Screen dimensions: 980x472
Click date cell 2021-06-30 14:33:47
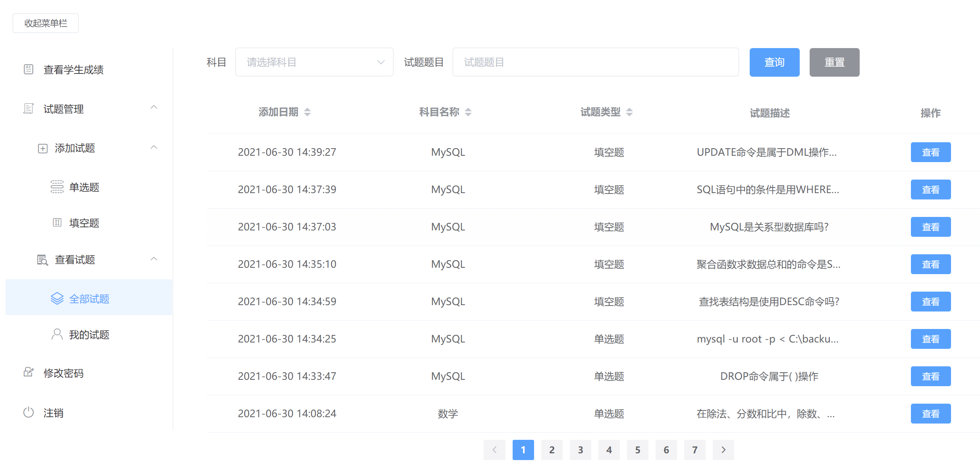click(x=287, y=376)
